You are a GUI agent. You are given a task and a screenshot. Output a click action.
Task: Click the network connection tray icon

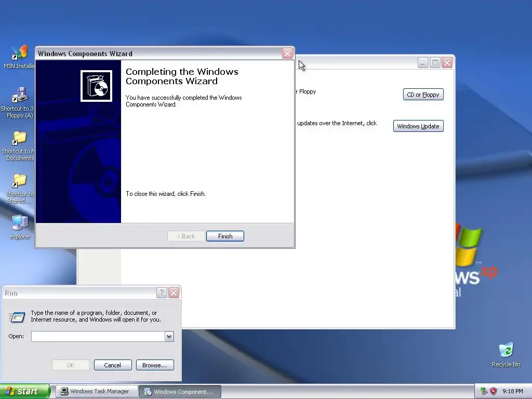pyautogui.click(x=484, y=391)
